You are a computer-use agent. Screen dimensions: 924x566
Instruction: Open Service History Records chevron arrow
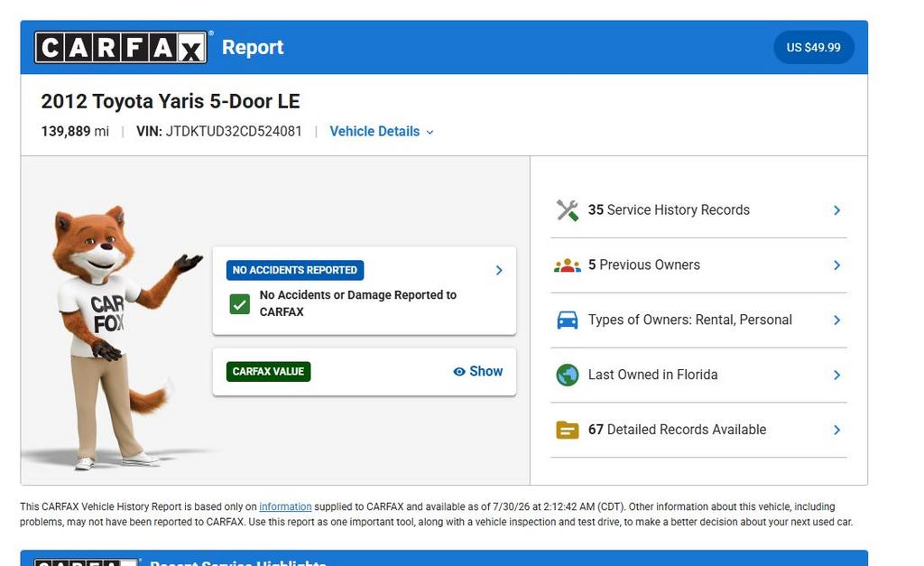(x=836, y=210)
